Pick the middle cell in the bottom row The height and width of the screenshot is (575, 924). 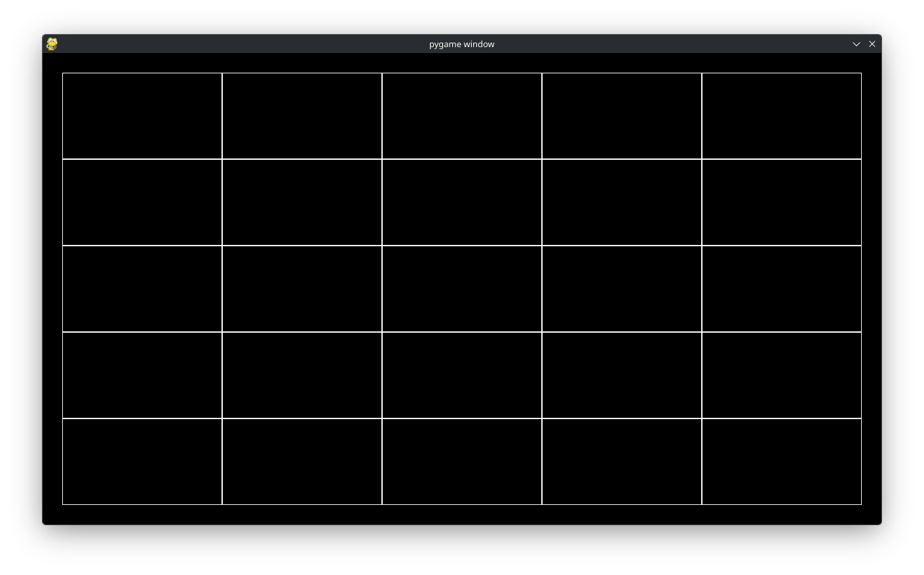(x=462, y=462)
